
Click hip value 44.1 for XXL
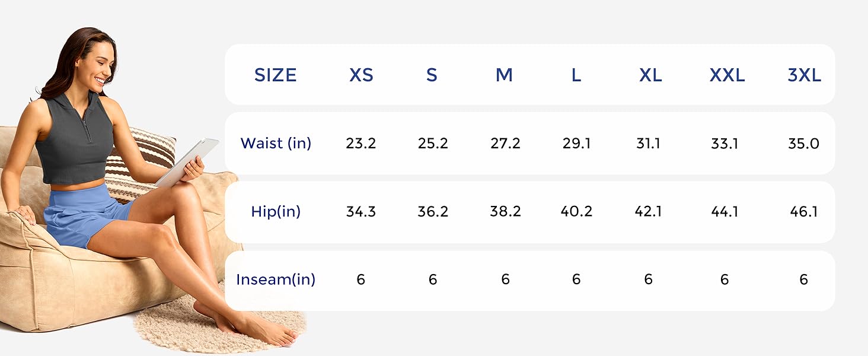725,212
